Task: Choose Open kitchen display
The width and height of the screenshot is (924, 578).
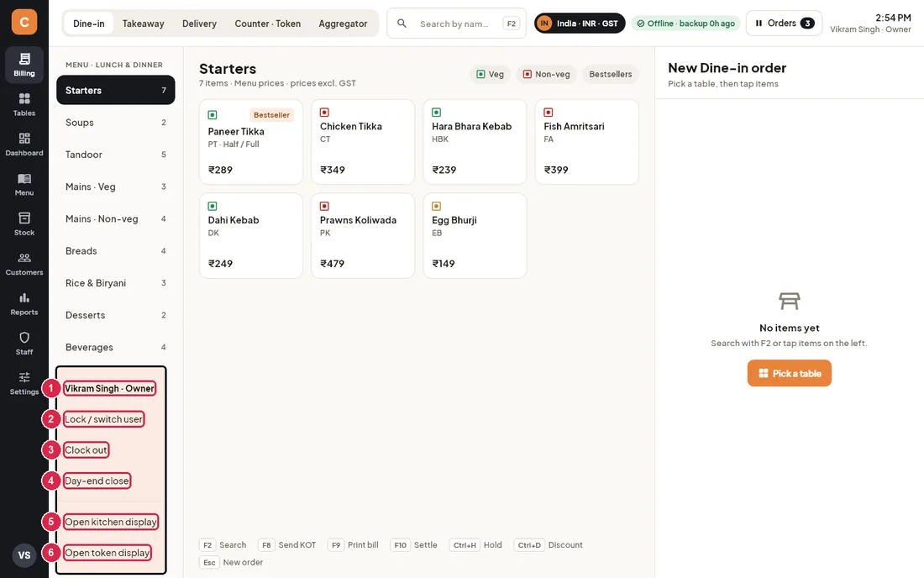Action: 111,522
